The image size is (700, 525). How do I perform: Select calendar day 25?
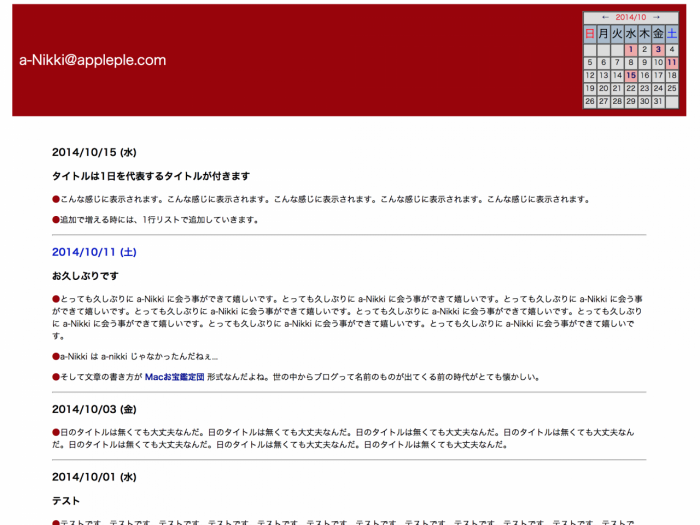click(x=672, y=88)
